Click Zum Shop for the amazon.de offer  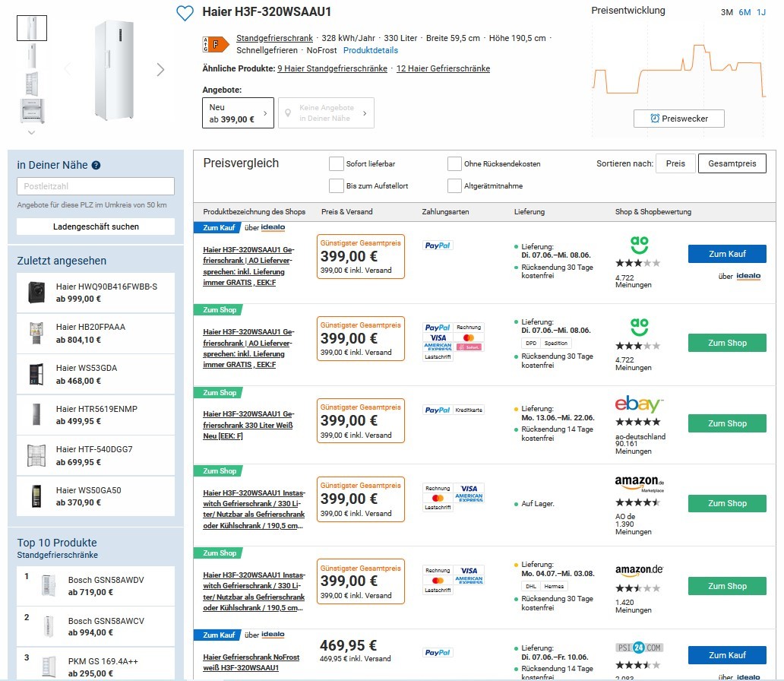pos(727,586)
